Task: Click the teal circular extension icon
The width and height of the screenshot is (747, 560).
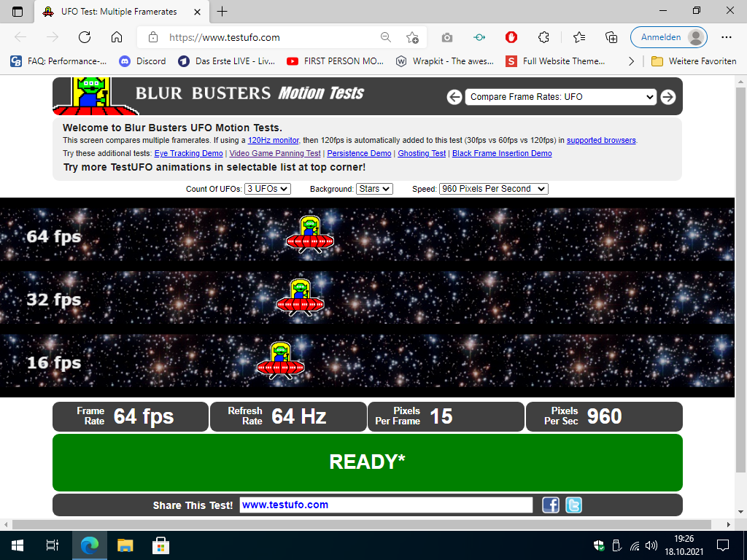Action: tap(479, 37)
